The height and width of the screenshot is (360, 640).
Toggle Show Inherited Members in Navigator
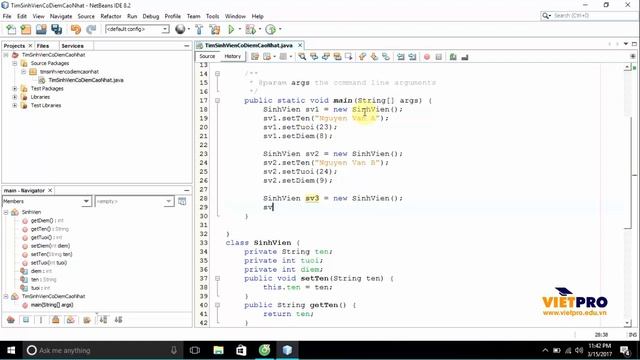11,320
